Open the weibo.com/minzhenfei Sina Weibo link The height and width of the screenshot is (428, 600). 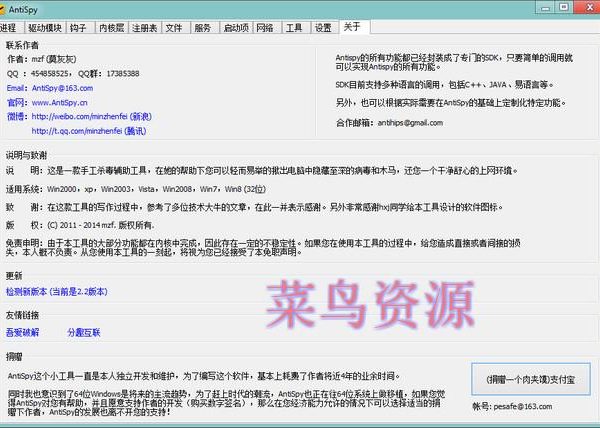[100, 116]
